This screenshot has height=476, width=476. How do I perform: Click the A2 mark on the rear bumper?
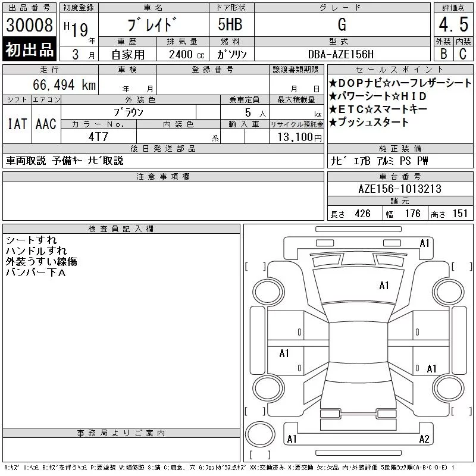[424, 439]
